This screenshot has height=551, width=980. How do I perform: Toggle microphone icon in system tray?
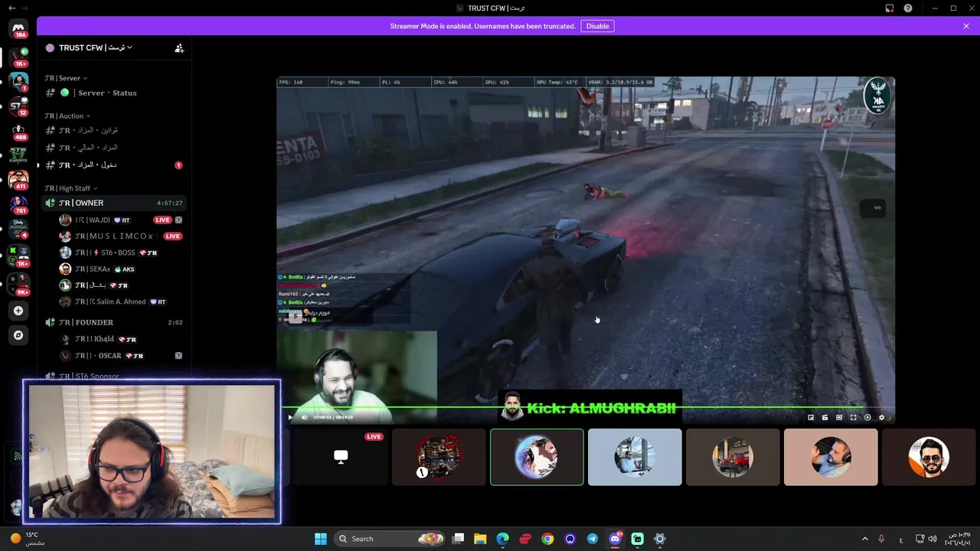(x=881, y=539)
